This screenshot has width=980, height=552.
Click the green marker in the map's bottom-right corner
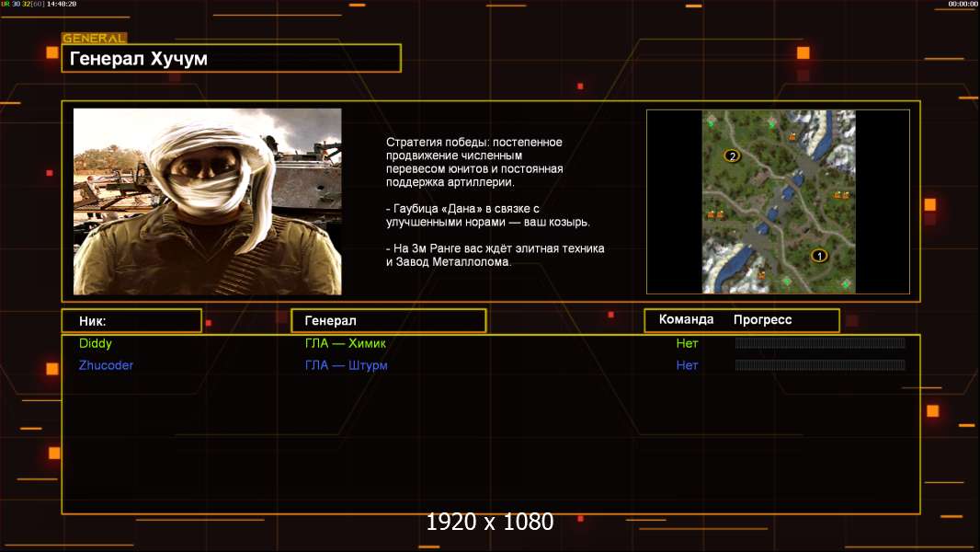coord(846,283)
